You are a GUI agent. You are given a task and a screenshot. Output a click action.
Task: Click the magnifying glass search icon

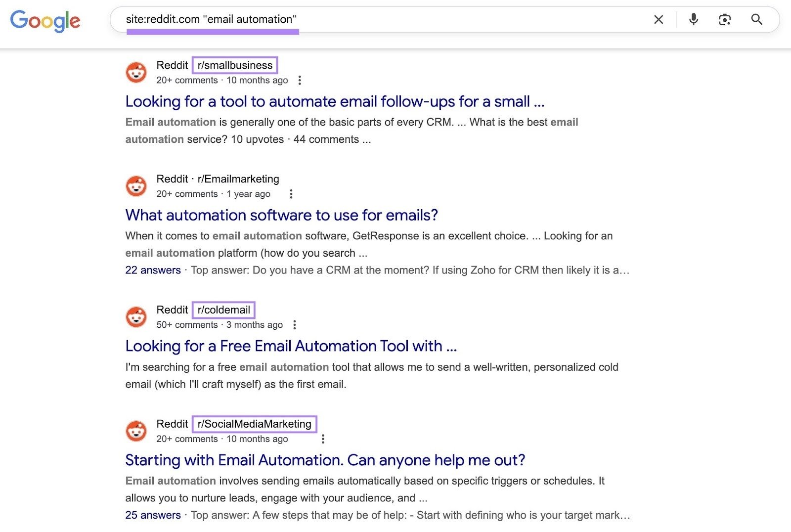757,20
